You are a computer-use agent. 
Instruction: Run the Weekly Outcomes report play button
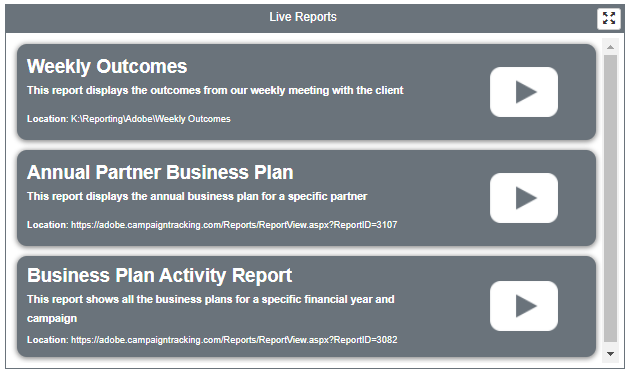[524, 92]
